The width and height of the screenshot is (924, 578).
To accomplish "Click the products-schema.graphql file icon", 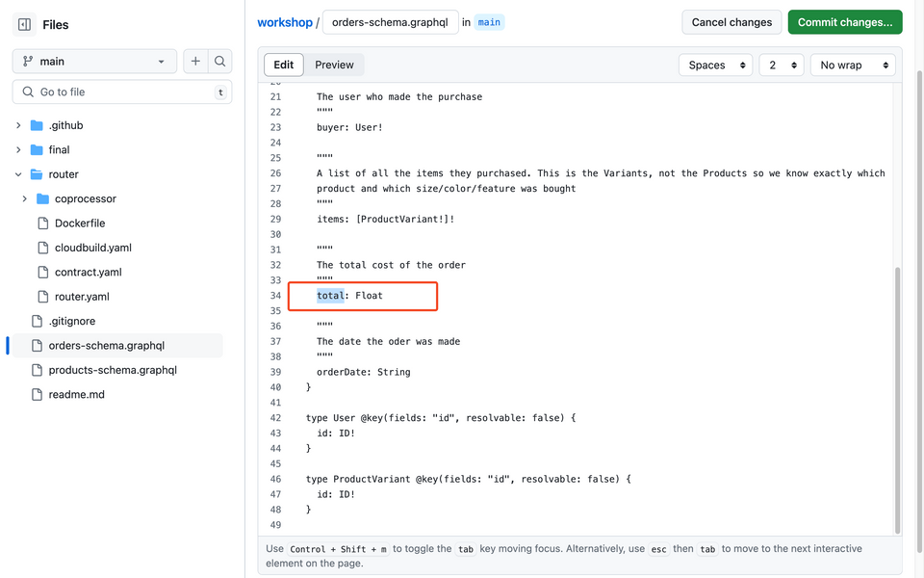I will [x=37, y=370].
